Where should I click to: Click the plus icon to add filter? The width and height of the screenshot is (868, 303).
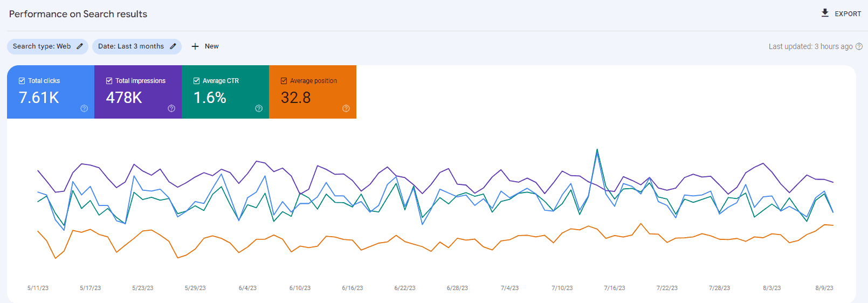tap(195, 46)
